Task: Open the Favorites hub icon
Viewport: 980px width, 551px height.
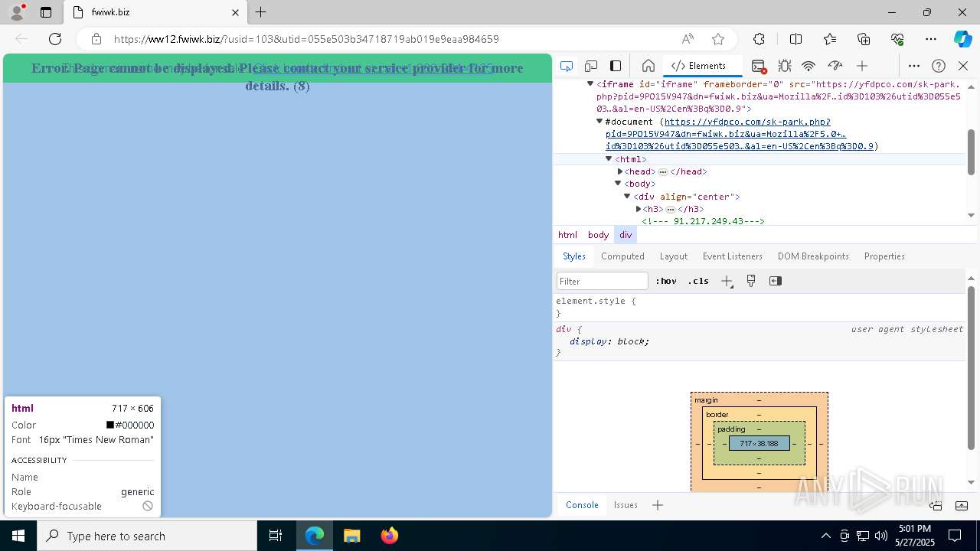Action: [830, 39]
